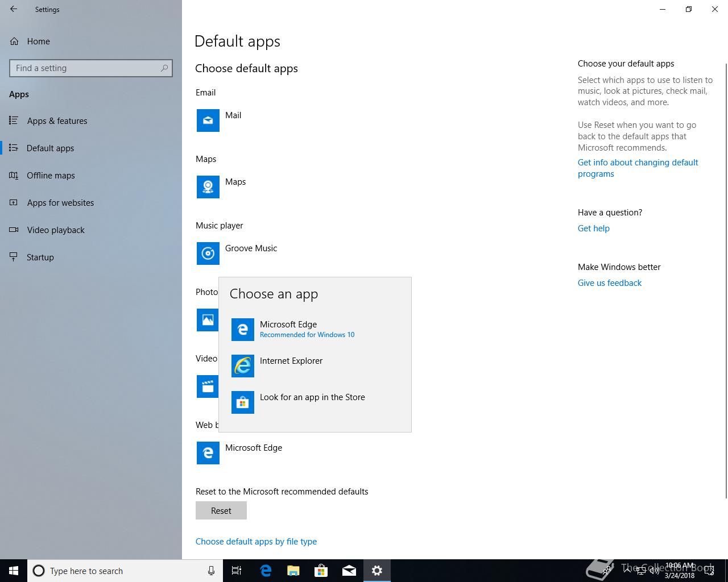The image size is (728, 582).
Task: Select Look for an app in the Store
Action: pos(315,402)
